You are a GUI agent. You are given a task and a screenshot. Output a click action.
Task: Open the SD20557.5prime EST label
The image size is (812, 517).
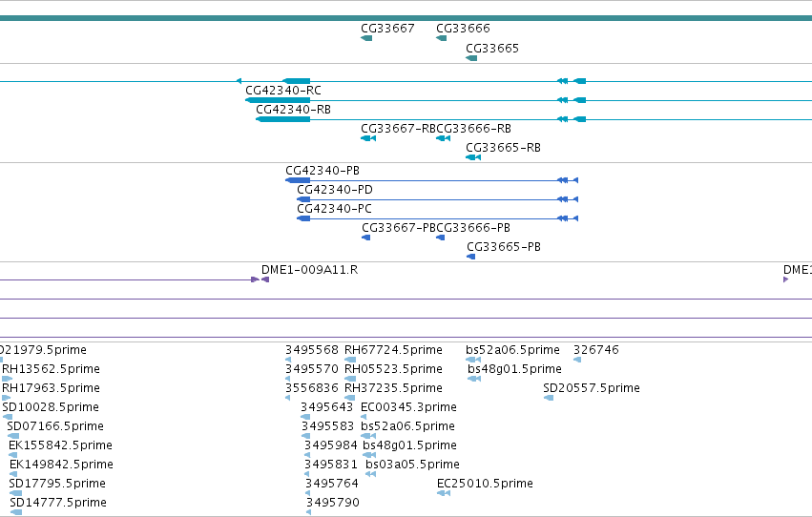point(592,388)
